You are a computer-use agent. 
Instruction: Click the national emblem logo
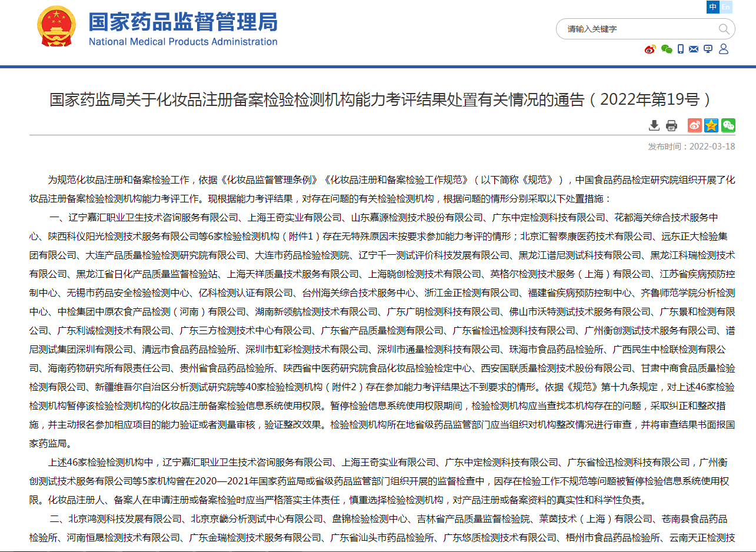coord(56,26)
